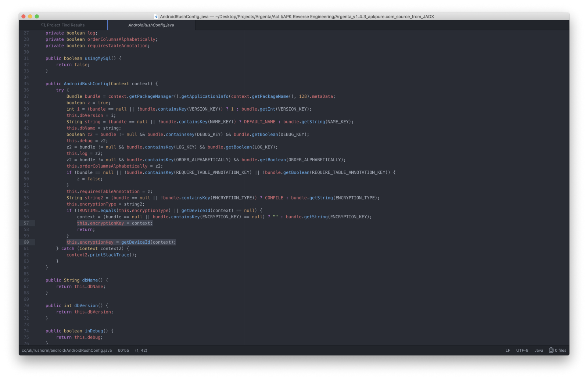Click line number 66 in the gutter

[26, 280]
